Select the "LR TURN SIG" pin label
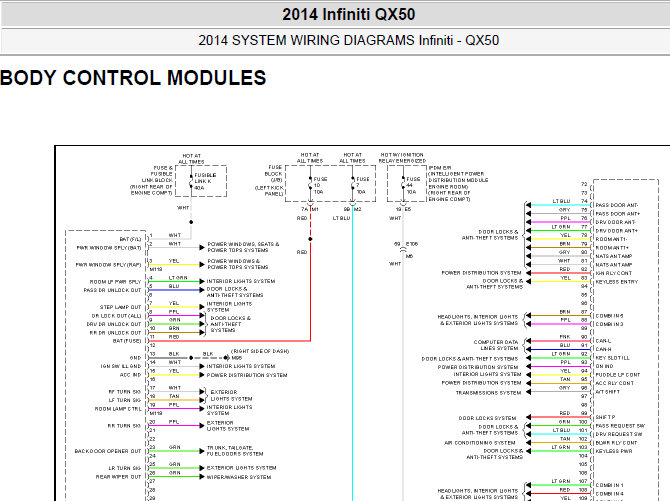Screen dimensions: 670x501 point(125,468)
